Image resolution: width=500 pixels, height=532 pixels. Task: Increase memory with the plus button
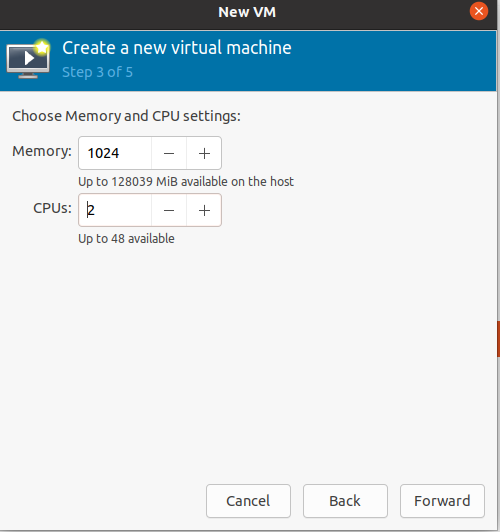204,153
